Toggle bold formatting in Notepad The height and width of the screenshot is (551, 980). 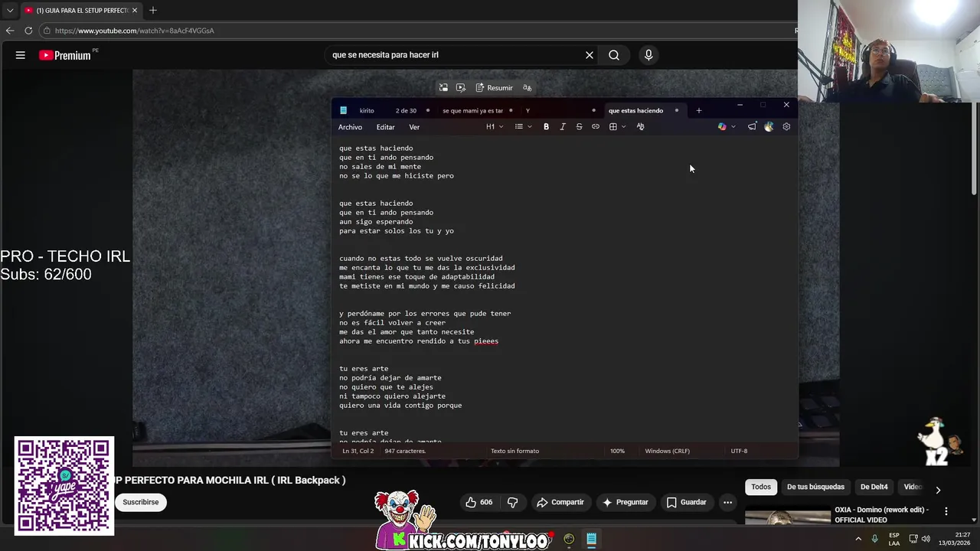(546, 127)
